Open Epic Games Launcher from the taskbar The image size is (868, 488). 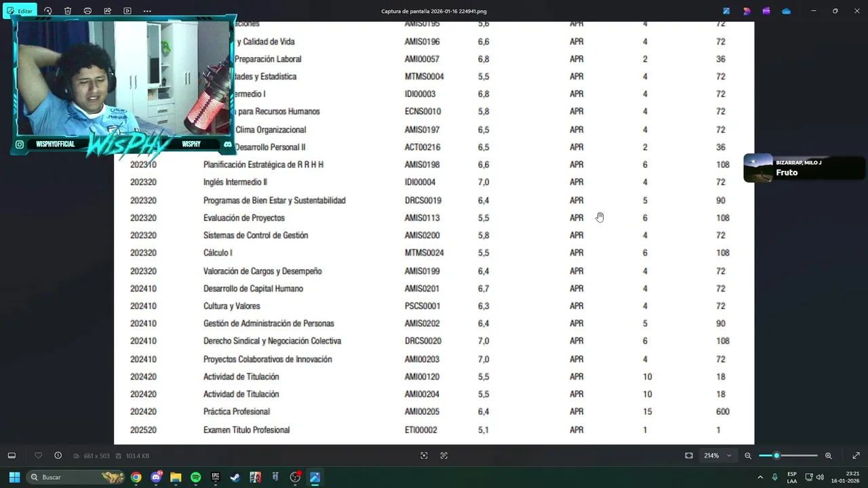(x=216, y=477)
